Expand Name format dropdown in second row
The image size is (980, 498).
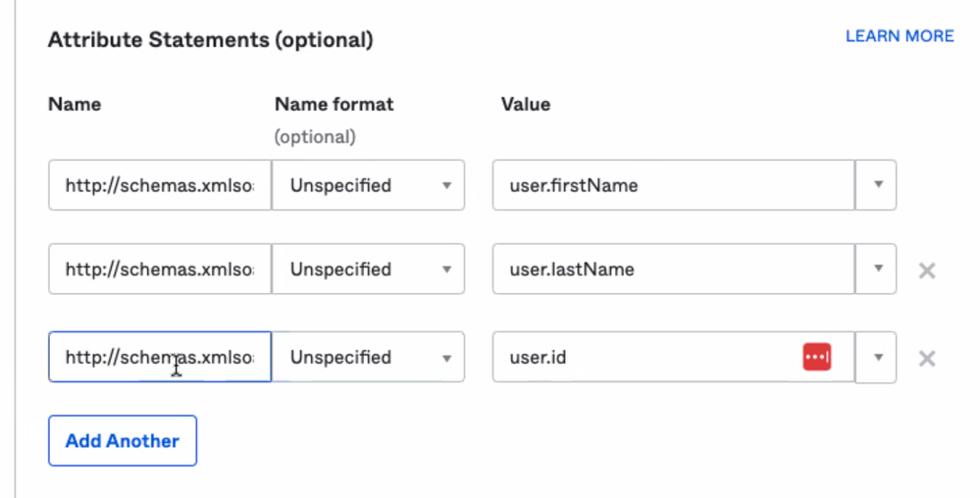pyautogui.click(x=368, y=270)
